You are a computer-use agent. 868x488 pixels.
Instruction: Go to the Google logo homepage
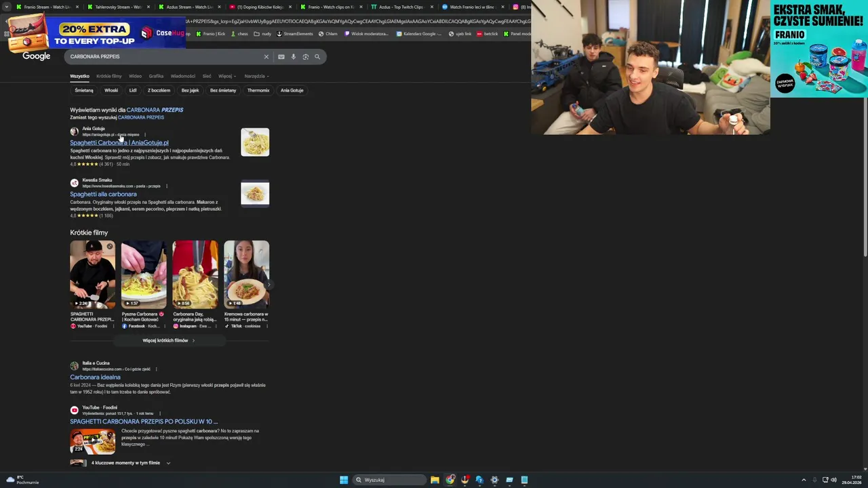[37, 56]
